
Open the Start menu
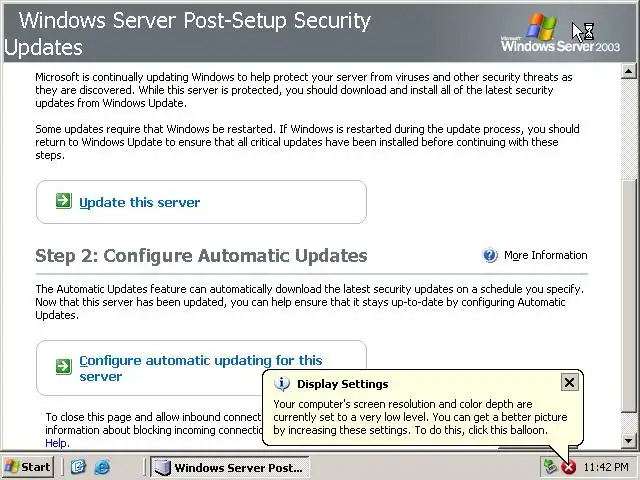28,467
